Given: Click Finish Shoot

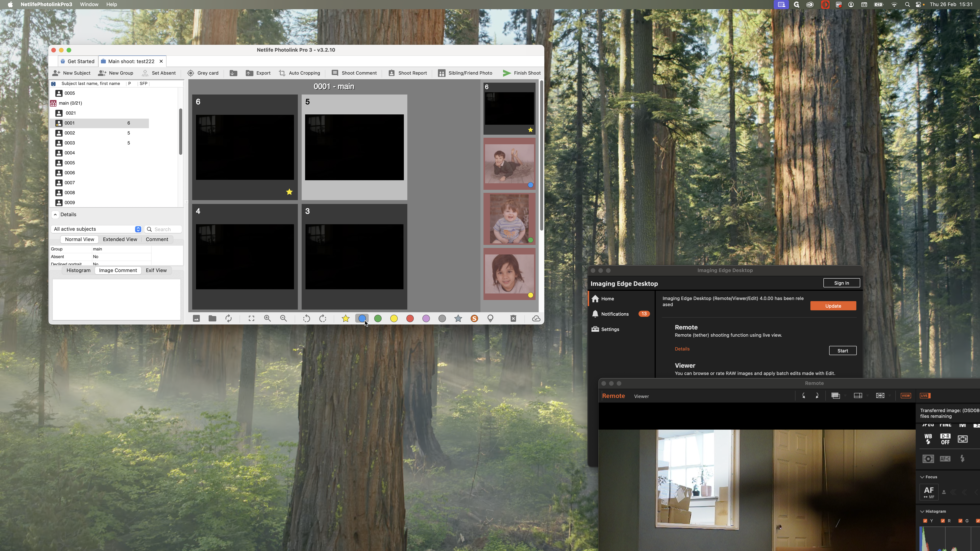Looking at the screenshot, I should 522,73.
